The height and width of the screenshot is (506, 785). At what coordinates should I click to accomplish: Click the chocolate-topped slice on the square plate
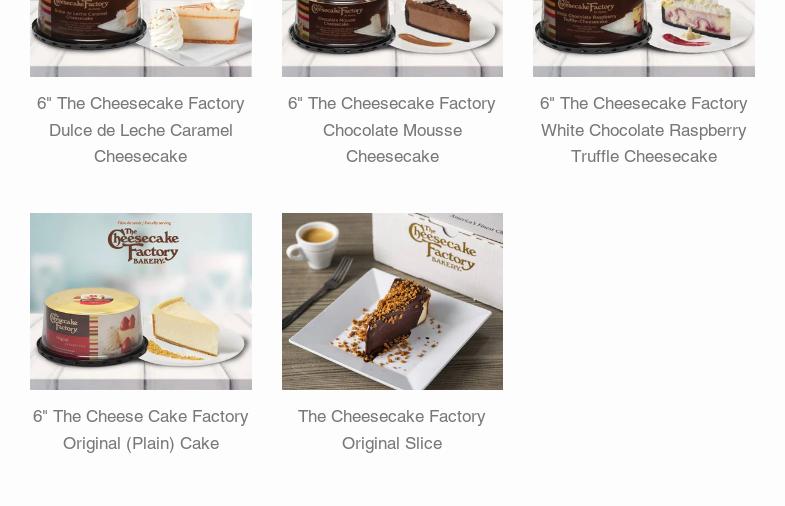tap(394, 318)
